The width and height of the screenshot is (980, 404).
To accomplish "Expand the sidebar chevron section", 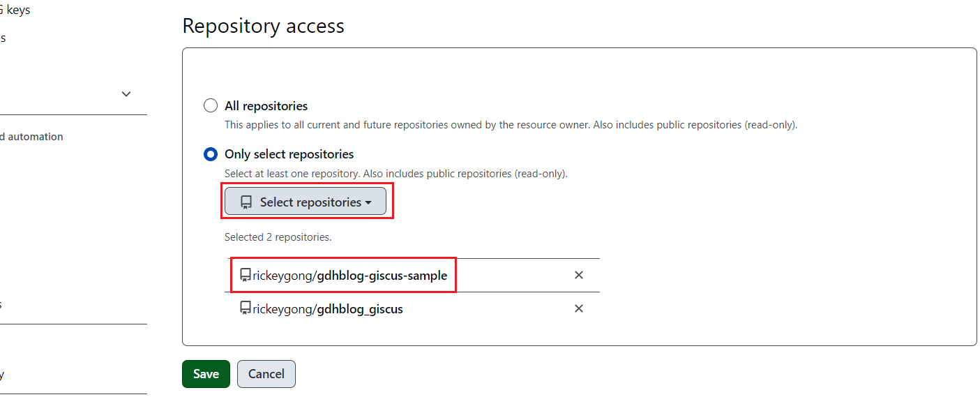I will (126, 94).
